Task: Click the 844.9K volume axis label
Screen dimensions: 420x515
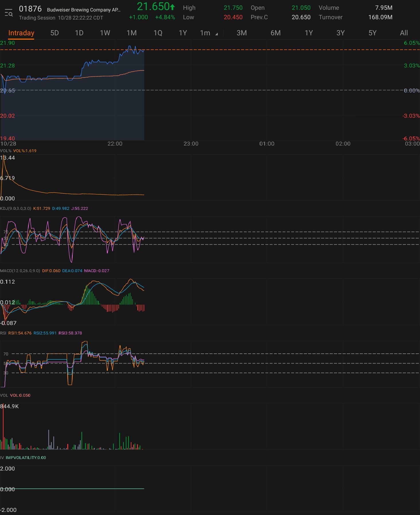Action: [x=9, y=406]
